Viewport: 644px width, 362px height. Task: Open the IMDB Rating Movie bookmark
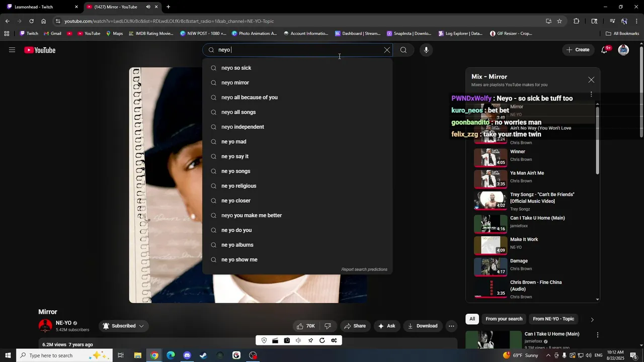tap(151, 34)
